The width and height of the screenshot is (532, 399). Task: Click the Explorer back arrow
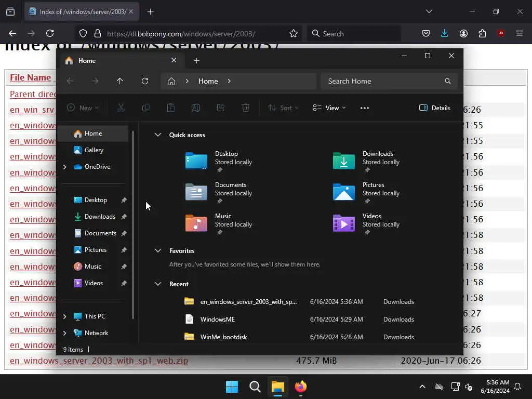click(x=70, y=81)
